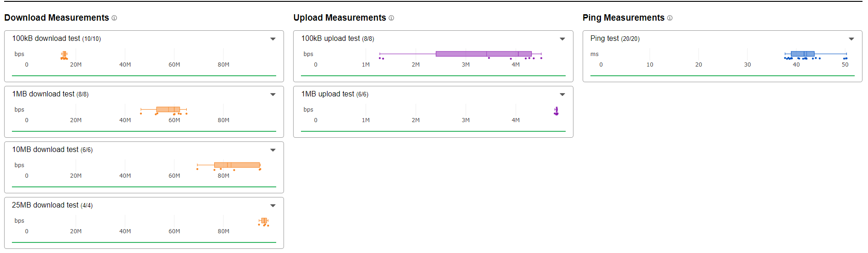Toggle the 1MB upload test arrow
Viewport: 868px width, 253px height.
tap(562, 95)
